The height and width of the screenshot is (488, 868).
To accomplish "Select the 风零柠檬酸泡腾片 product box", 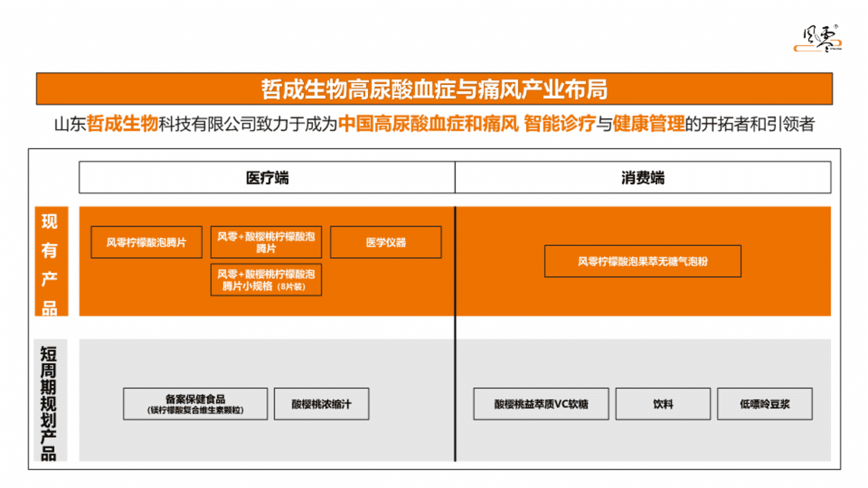I will tap(146, 243).
